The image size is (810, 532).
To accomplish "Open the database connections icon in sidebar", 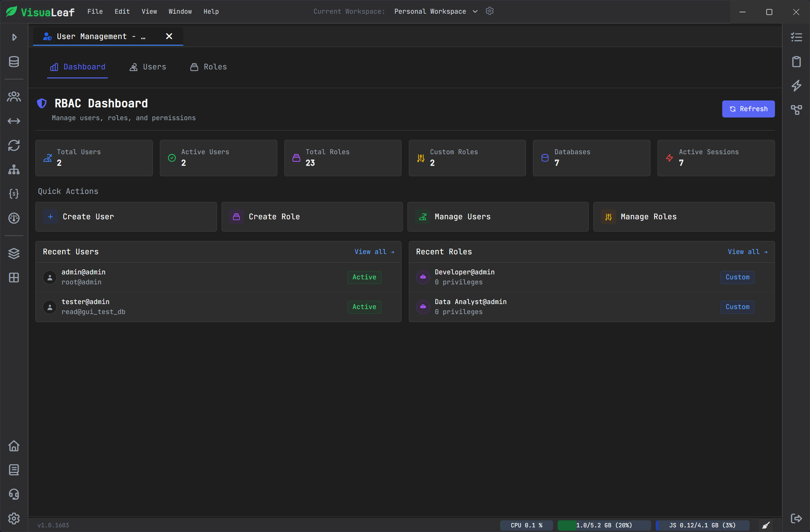I will click(x=14, y=62).
